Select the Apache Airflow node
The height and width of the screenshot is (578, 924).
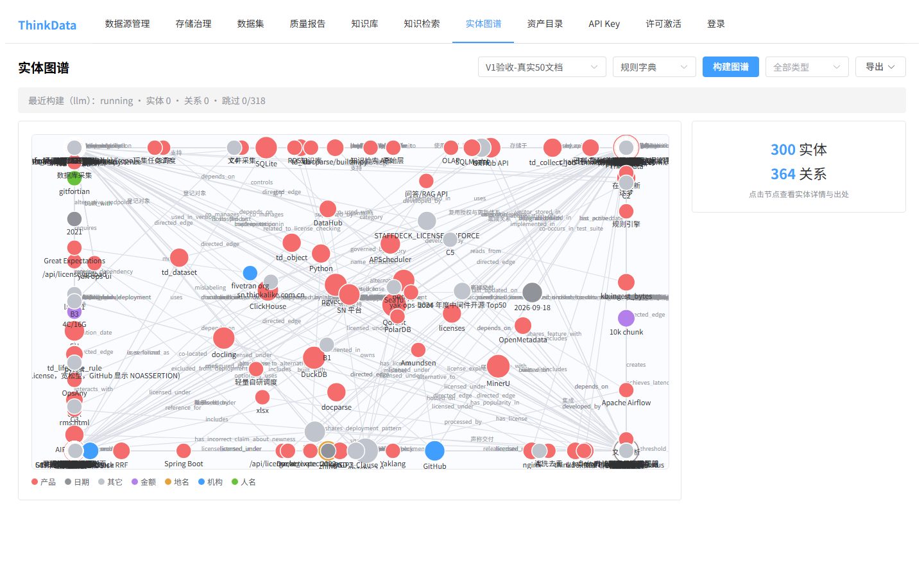pyautogui.click(x=626, y=390)
